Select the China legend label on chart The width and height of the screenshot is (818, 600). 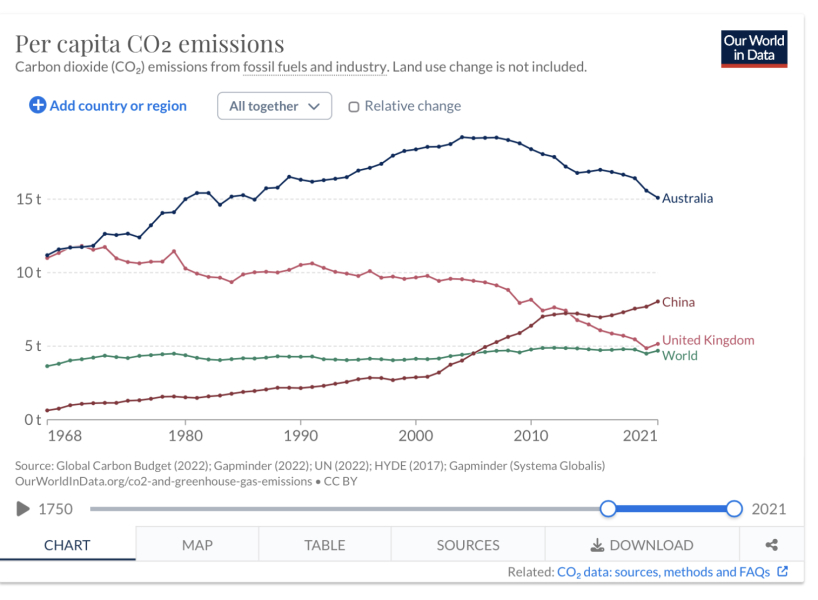click(678, 302)
